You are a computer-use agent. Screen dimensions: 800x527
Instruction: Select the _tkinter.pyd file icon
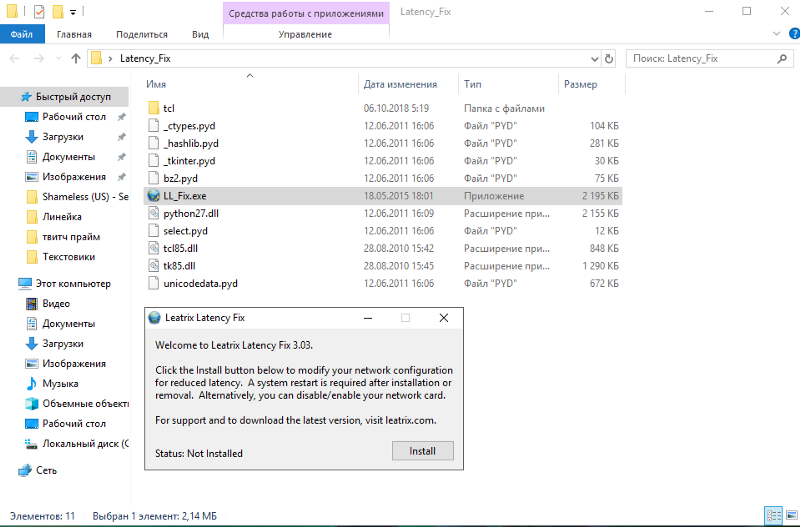[154, 161]
